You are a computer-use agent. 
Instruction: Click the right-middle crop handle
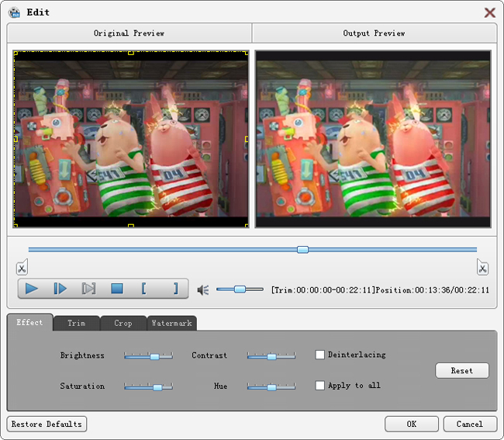[x=247, y=139]
